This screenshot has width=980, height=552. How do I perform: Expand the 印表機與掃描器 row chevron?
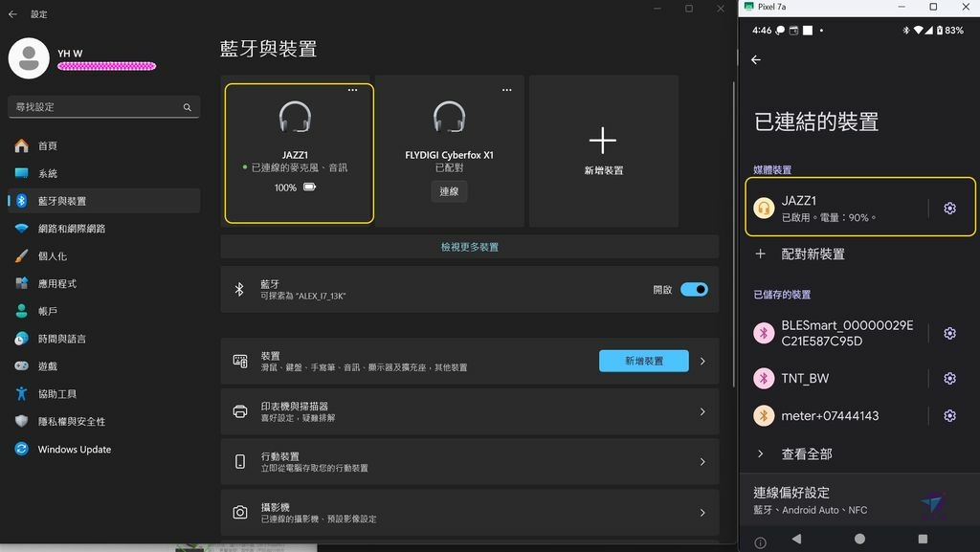tap(702, 411)
